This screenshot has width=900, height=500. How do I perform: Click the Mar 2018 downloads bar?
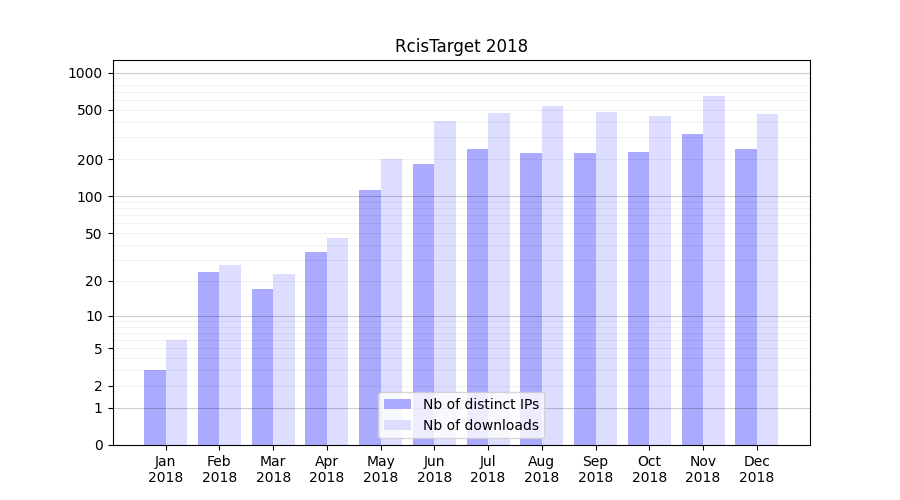[284, 360]
